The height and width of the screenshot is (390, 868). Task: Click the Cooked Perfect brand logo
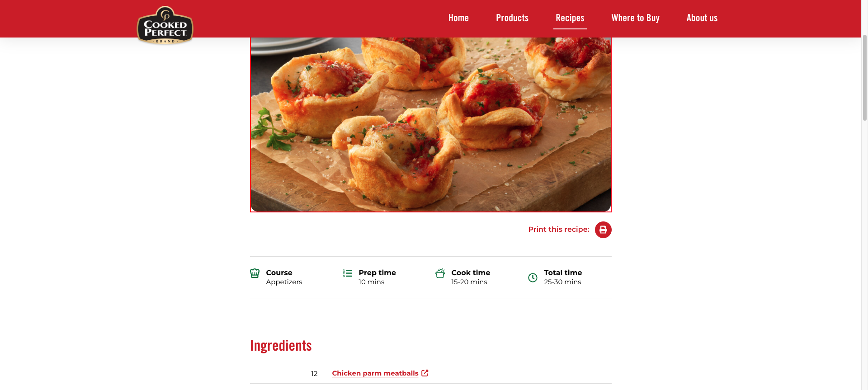pyautogui.click(x=165, y=25)
